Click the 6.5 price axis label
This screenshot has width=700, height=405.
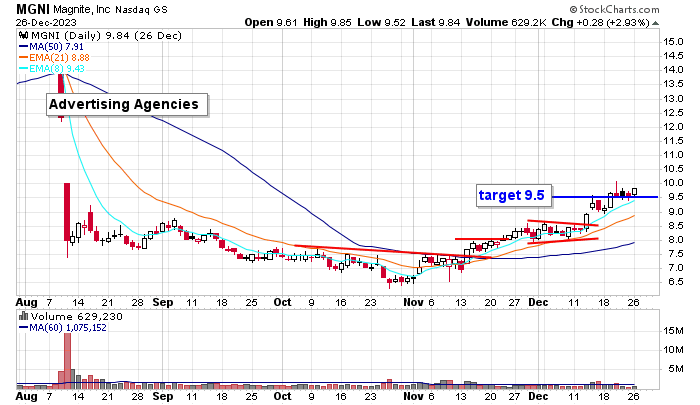click(675, 282)
